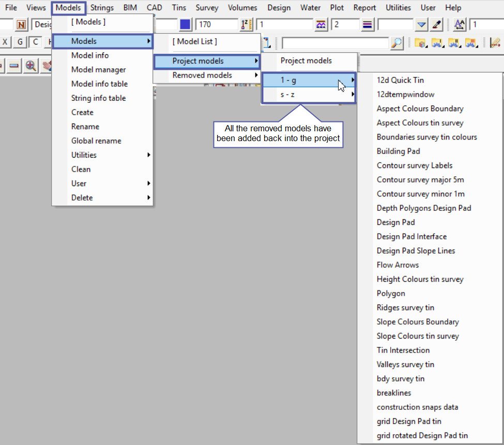
Task: Click the blue colour swatch in toolbar
Action: 185,24
